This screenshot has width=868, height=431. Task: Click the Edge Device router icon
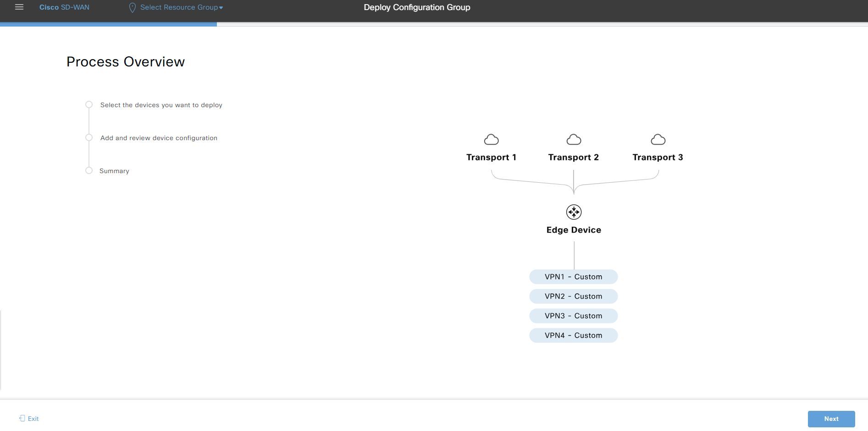point(574,212)
